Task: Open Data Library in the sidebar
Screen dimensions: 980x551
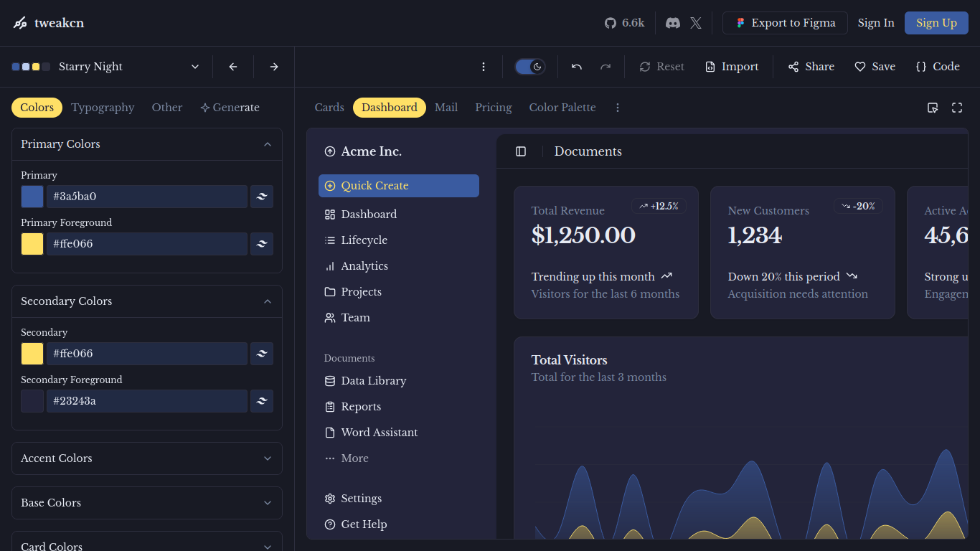Action: click(399, 381)
